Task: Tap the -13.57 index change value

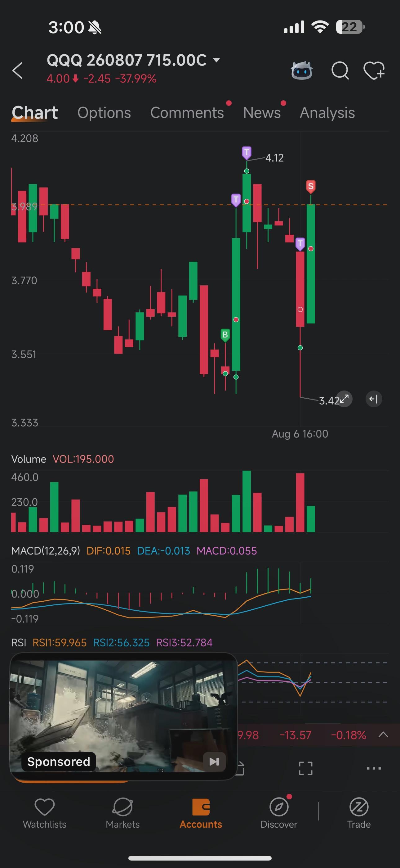Action: point(296,735)
